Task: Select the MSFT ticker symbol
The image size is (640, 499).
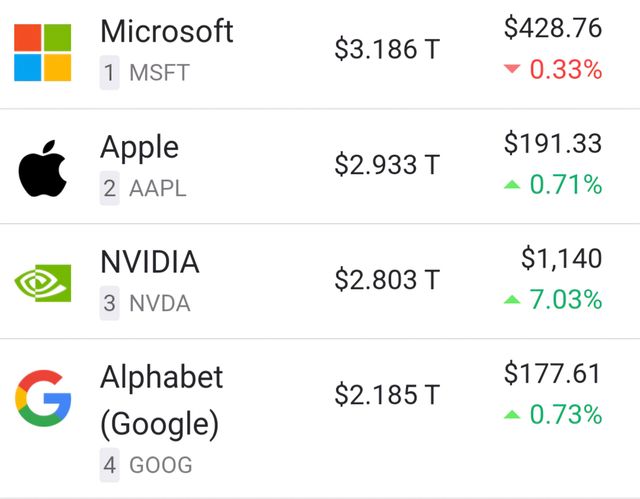Action: (x=159, y=73)
